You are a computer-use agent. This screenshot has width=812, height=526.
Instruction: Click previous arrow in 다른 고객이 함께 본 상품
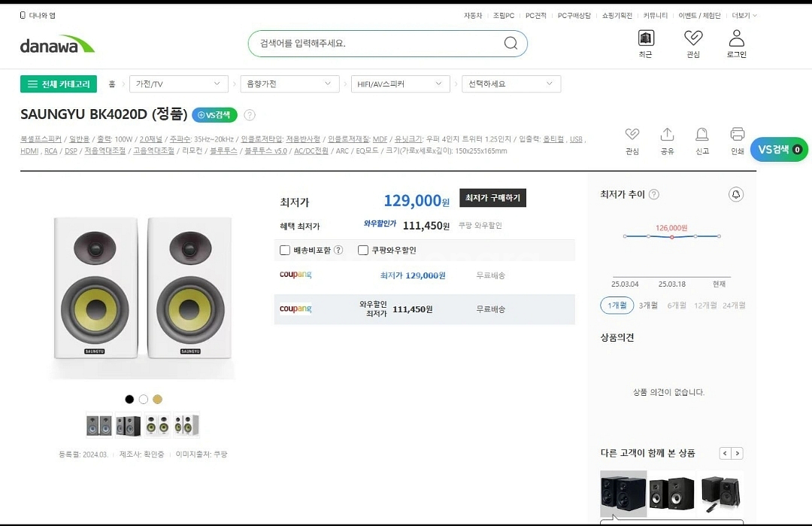coord(725,454)
